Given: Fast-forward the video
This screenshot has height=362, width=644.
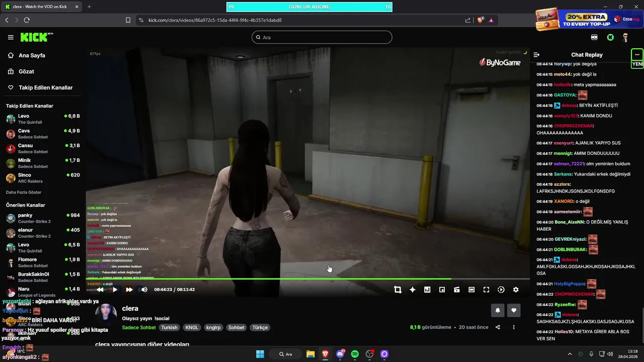Looking at the screenshot, I should tap(129, 290).
